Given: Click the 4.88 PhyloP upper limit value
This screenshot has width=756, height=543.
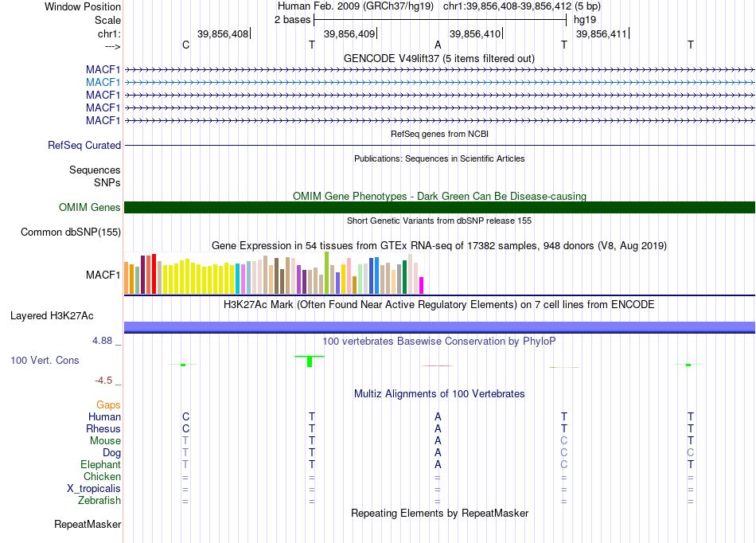Looking at the screenshot, I should [102, 341].
